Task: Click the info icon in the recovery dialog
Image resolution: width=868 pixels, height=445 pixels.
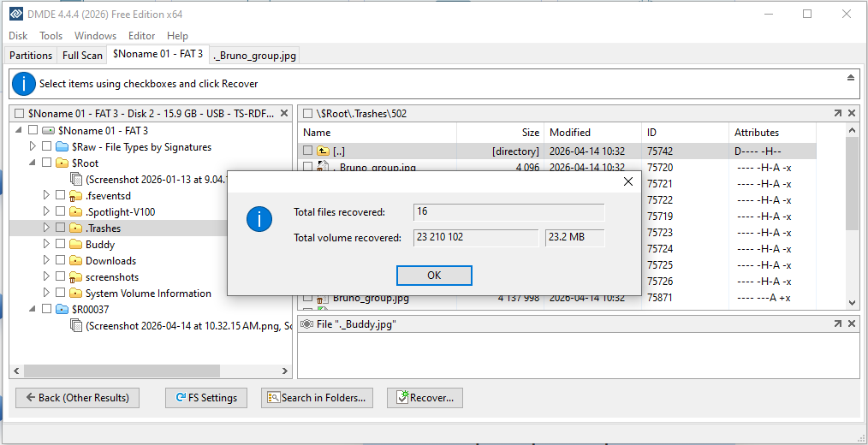Action: (259, 219)
